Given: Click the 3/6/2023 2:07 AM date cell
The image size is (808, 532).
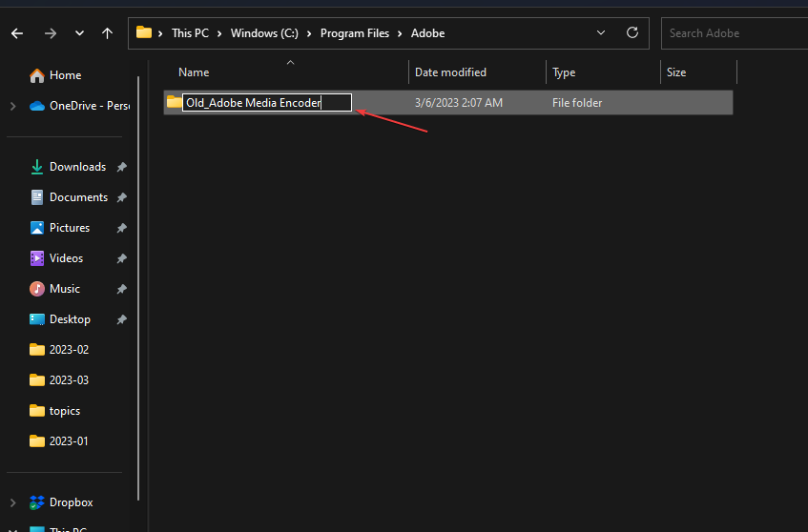Looking at the screenshot, I should 459,102.
